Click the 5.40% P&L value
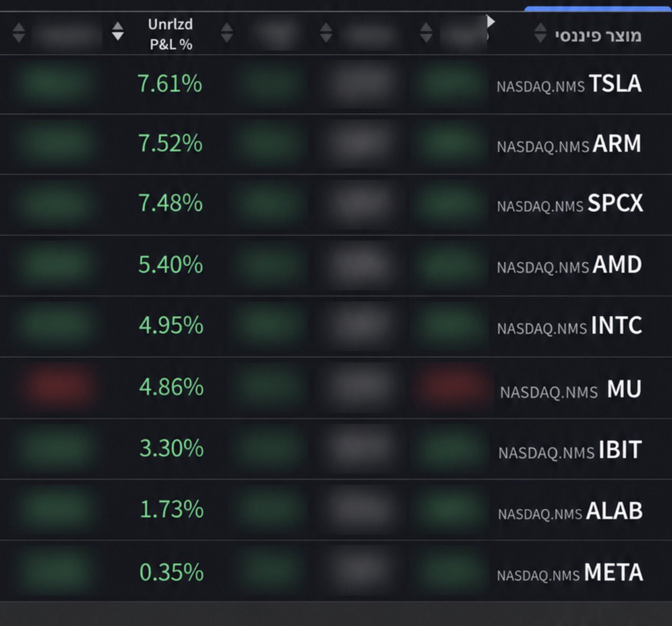 tap(170, 264)
